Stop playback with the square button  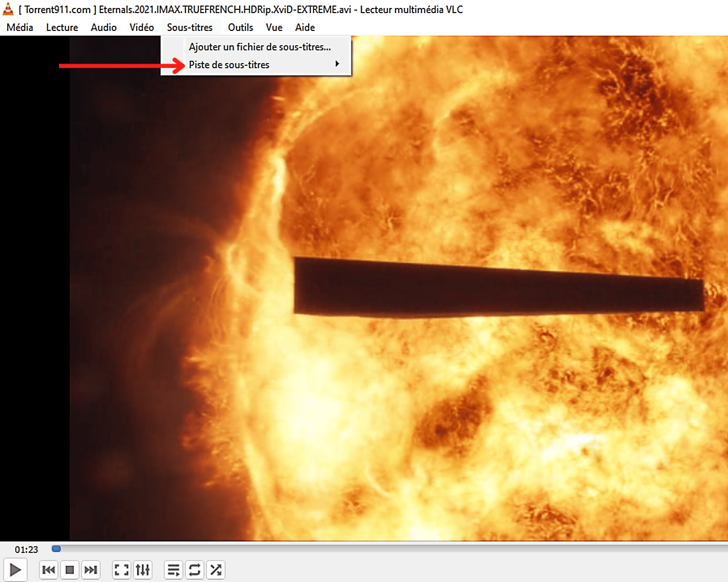click(70, 570)
